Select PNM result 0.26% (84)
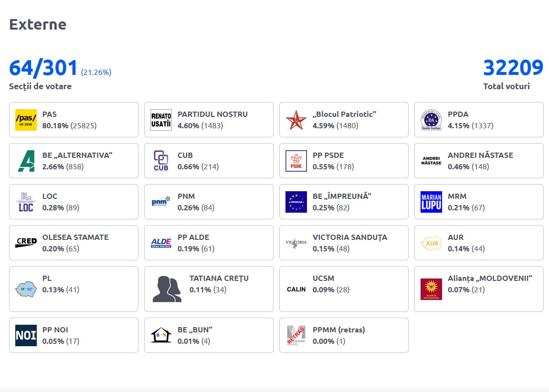Screen dimensions: 549x392 [x=196, y=207]
